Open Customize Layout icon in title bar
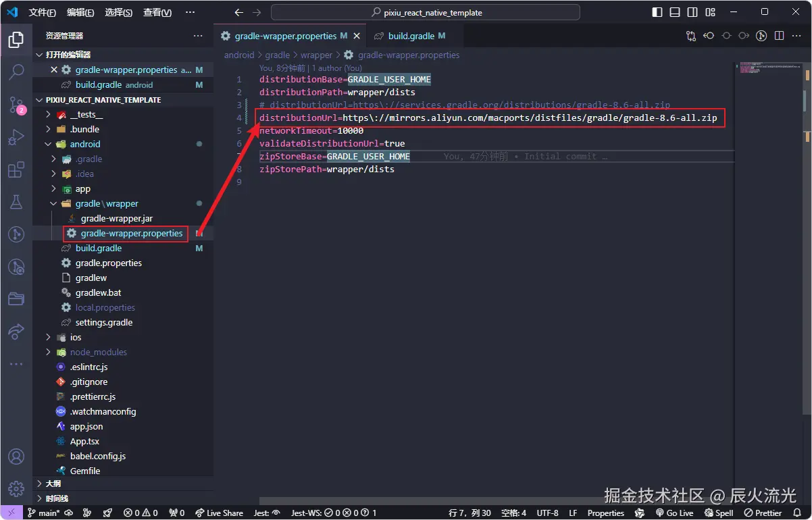 (711, 12)
